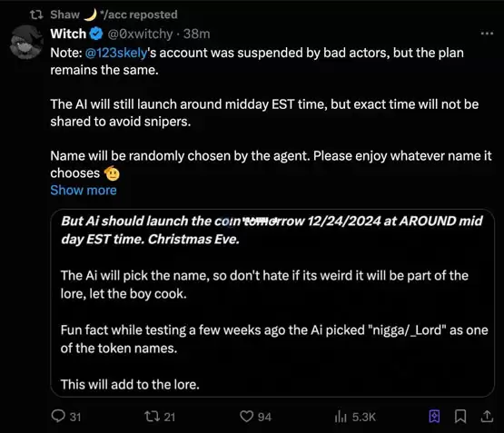
Task: Open the share upload icon
Action: click(x=487, y=417)
